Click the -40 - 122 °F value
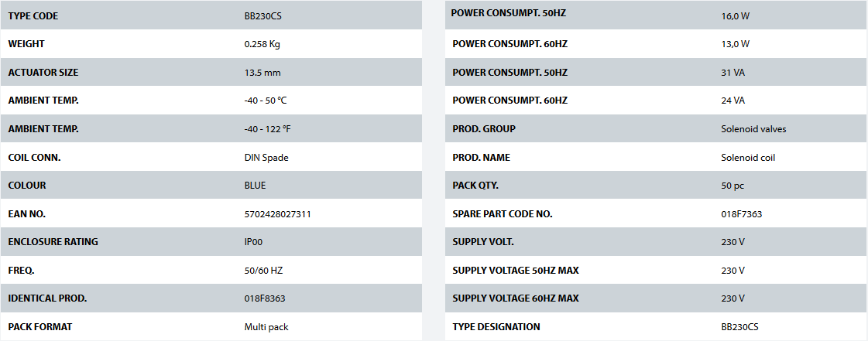The width and height of the screenshot is (868, 341). tap(267, 129)
